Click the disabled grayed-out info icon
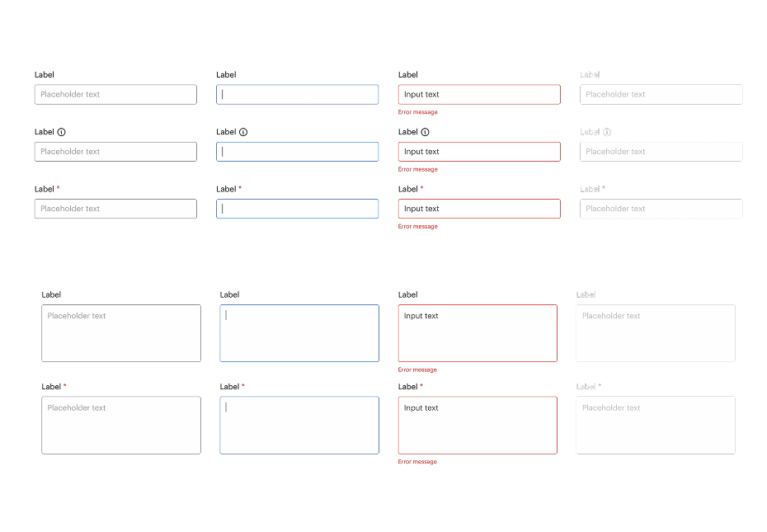This screenshot has height=532, width=767. click(x=606, y=131)
